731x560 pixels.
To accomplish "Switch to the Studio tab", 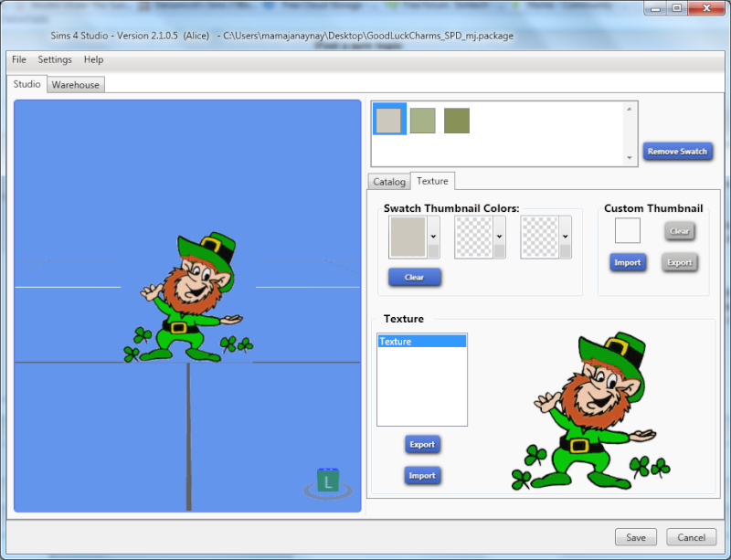I will 26,84.
